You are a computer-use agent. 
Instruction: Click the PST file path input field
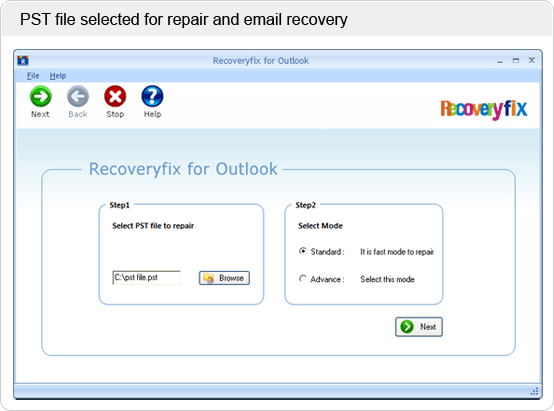(x=147, y=277)
